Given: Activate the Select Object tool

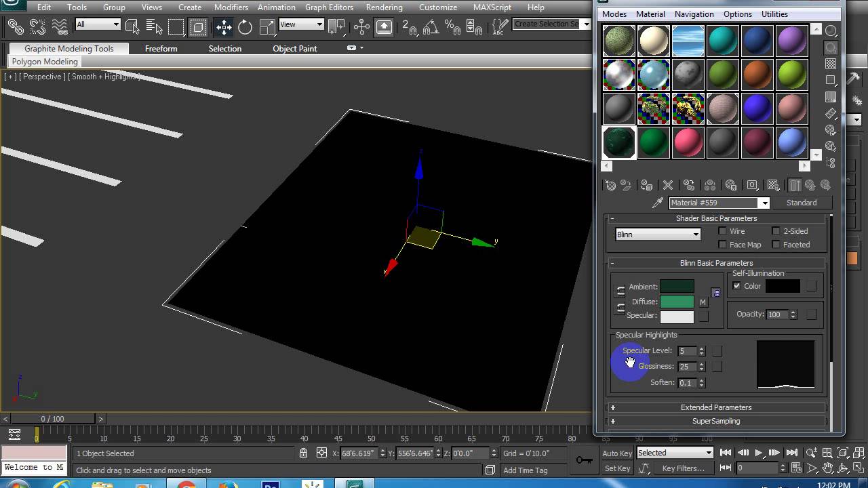Looking at the screenshot, I should point(132,27).
